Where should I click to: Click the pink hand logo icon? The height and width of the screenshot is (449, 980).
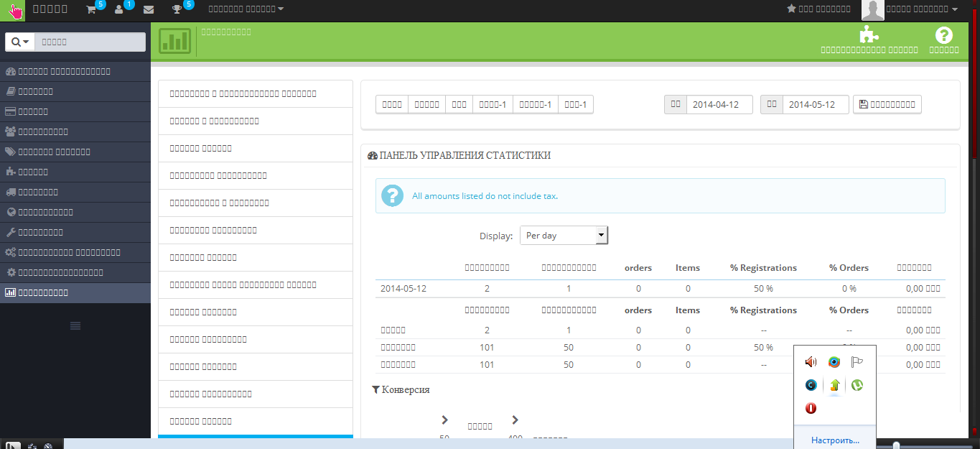point(12,10)
